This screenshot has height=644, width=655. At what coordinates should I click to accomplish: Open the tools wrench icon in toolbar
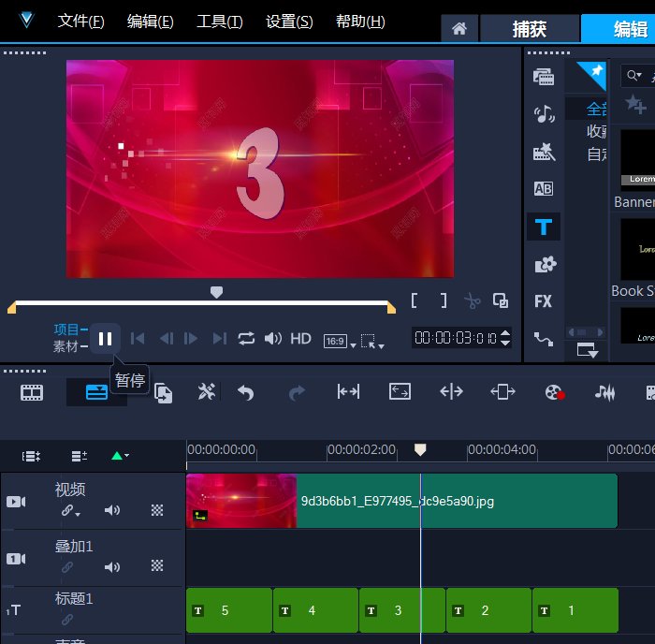pyautogui.click(x=207, y=392)
